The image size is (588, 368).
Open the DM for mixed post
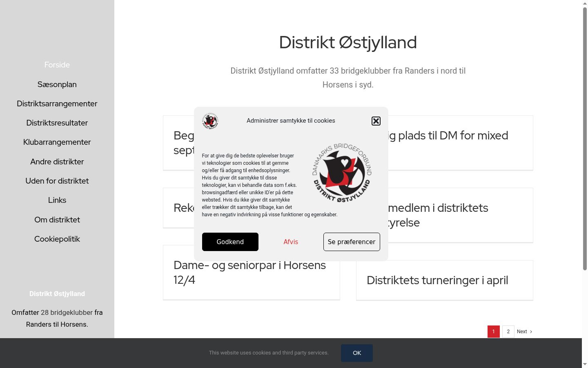(448, 135)
